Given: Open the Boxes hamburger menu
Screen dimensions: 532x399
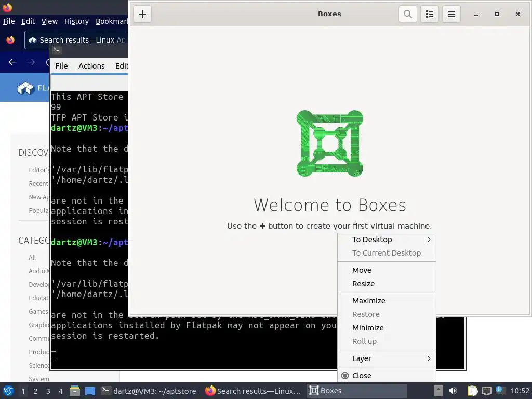Looking at the screenshot, I should (451, 14).
